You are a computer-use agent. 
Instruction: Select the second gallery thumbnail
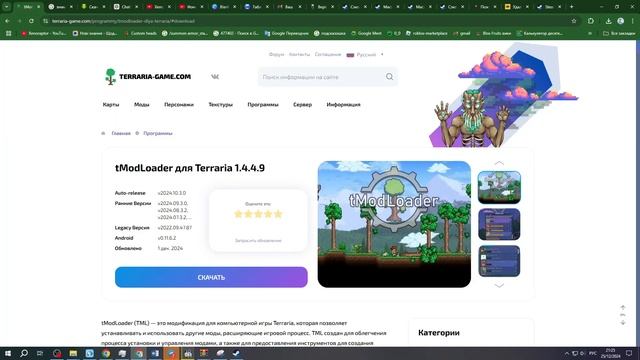499,224
